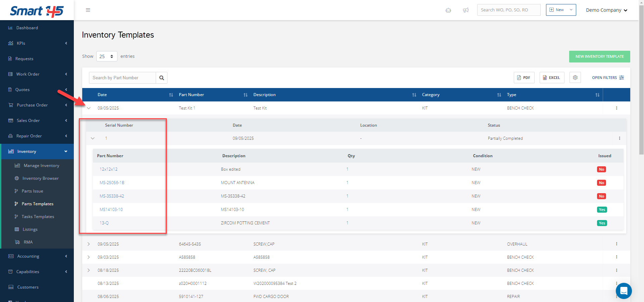The width and height of the screenshot is (644, 302).
Task: Collapse the Inventory sidebar menu
Action: 37,152
